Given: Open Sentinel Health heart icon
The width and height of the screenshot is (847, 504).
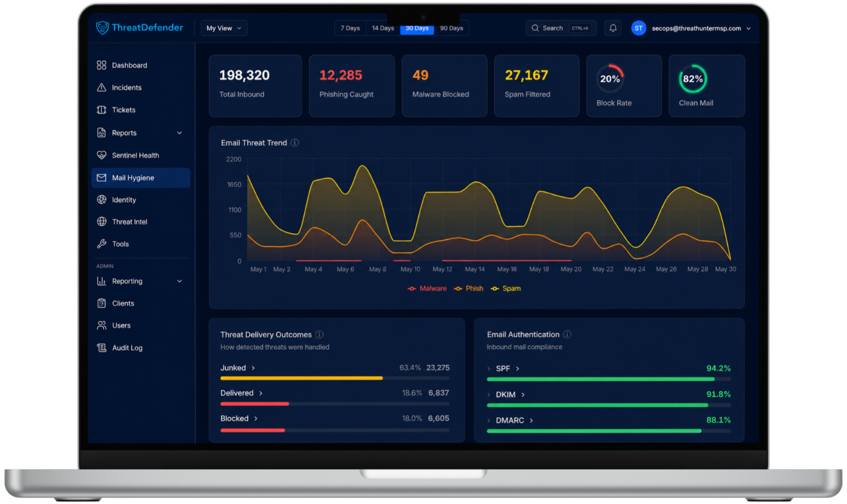Looking at the screenshot, I should tap(101, 155).
